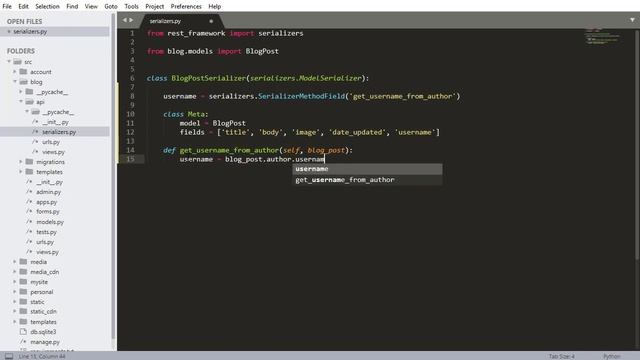
Task: Click the sidebar vertical scrollbar
Action: 113,176
